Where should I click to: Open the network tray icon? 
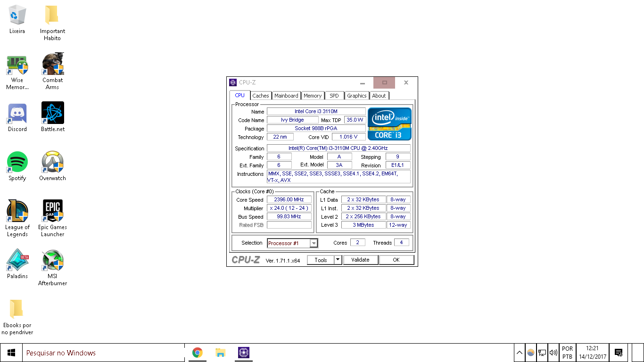click(542, 353)
